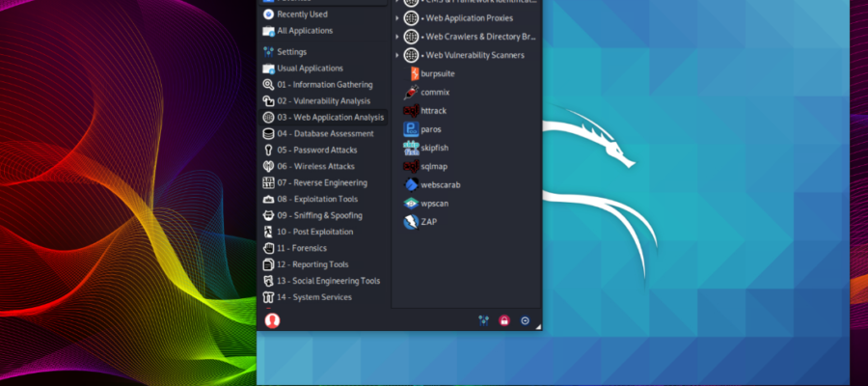Launch sqlmap from the list
868x386 pixels.
(425, 166)
